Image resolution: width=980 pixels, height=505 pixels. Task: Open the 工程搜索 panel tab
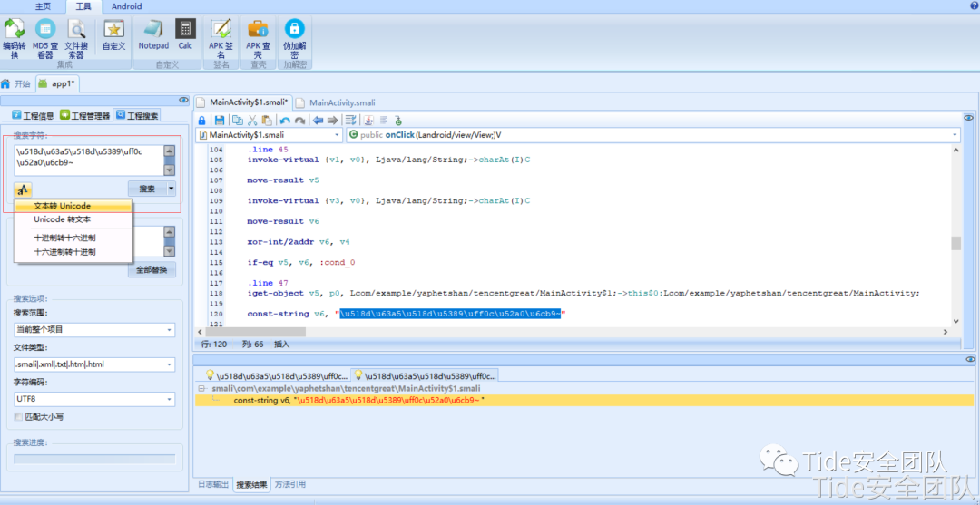coord(137,115)
